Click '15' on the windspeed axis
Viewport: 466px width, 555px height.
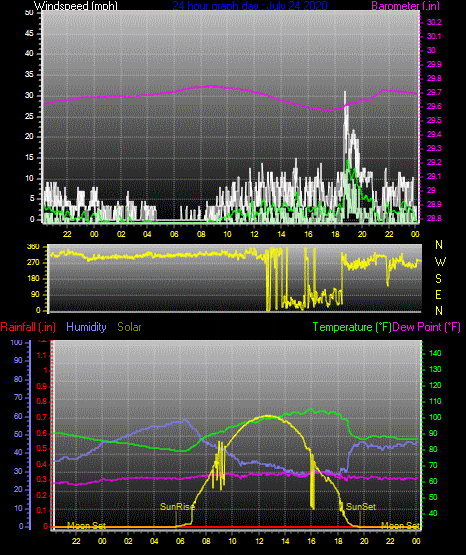pyautogui.click(x=29, y=158)
